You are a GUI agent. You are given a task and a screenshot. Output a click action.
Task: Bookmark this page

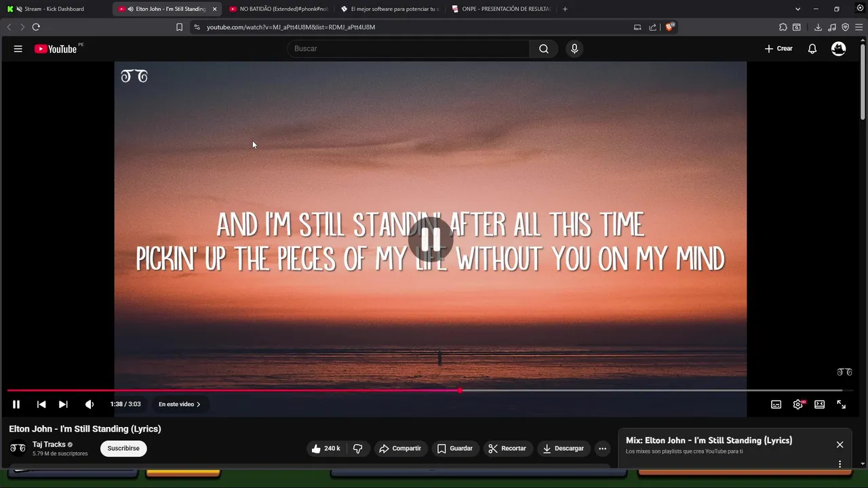(179, 27)
